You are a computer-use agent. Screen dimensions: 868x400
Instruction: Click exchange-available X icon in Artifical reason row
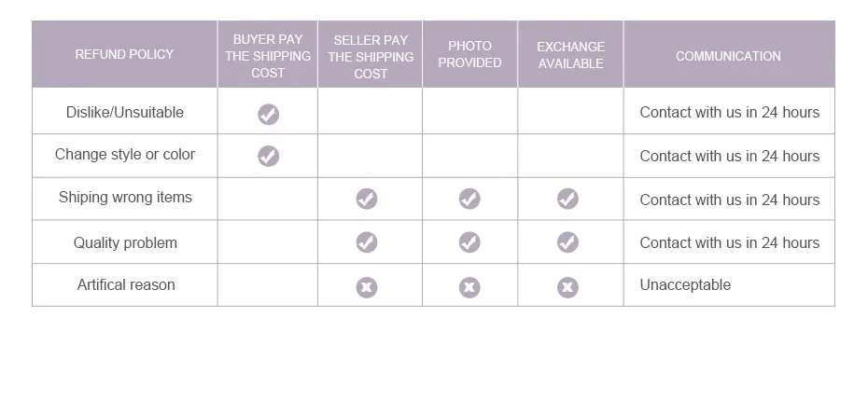567,287
